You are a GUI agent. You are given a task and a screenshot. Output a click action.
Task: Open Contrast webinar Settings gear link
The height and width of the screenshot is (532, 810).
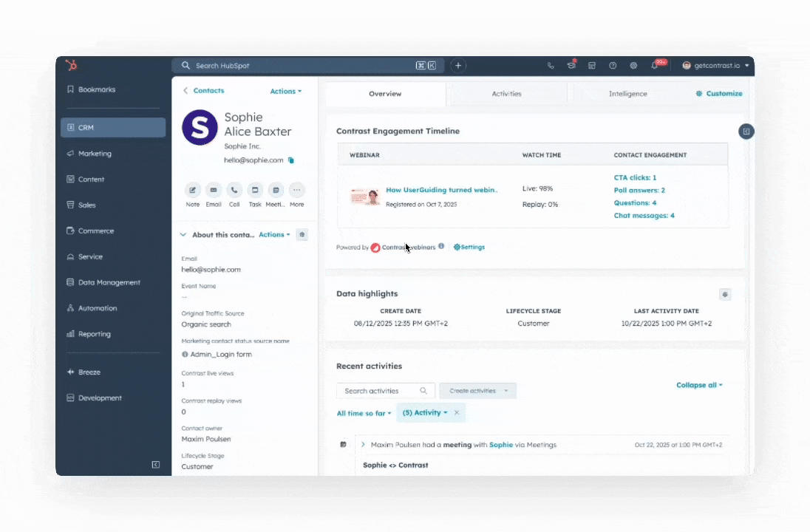click(x=469, y=247)
